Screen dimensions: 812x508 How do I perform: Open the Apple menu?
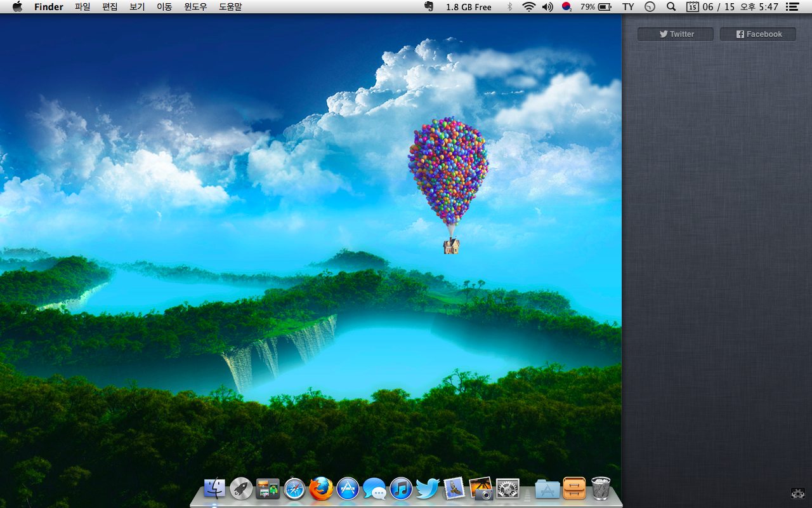tap(17, 7)
